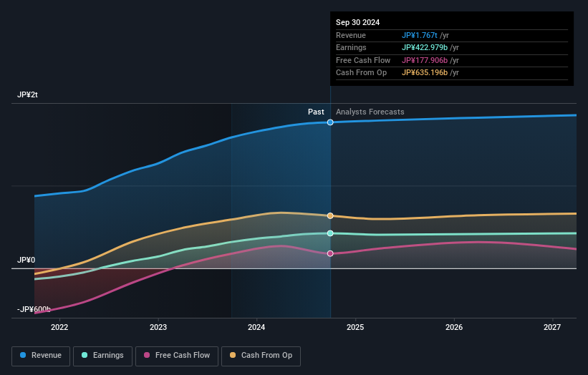Click the 2023 x-axis label
This screenshot has height=375, width=588.
(158, 328)
